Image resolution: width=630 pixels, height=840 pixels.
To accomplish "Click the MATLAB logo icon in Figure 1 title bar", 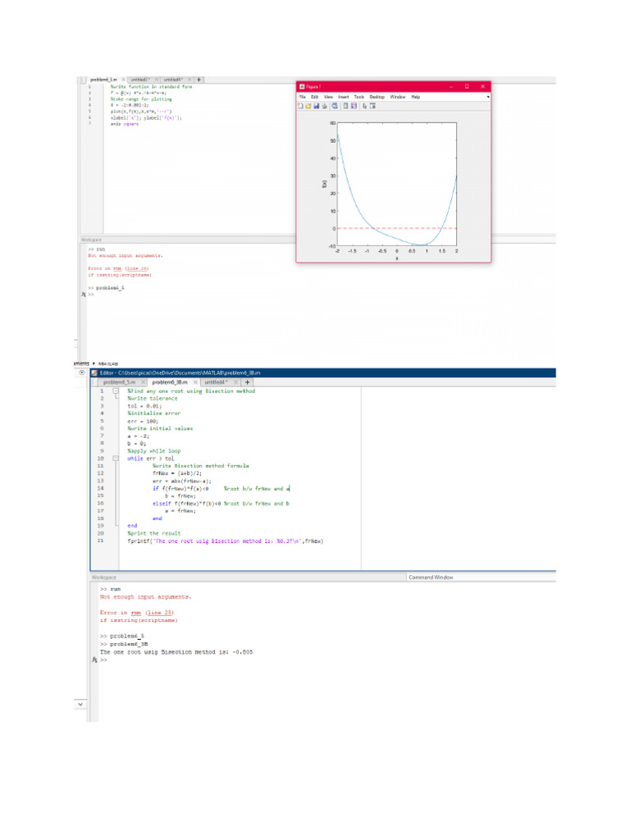I will coord(302,87).
